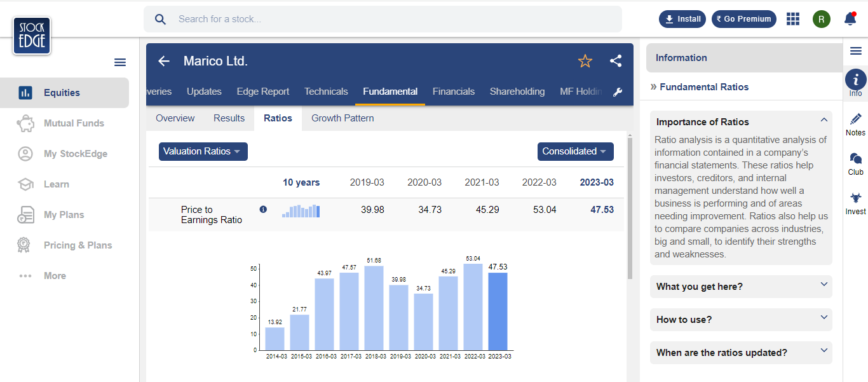Expand More in the sidebar

pos(64,276)
